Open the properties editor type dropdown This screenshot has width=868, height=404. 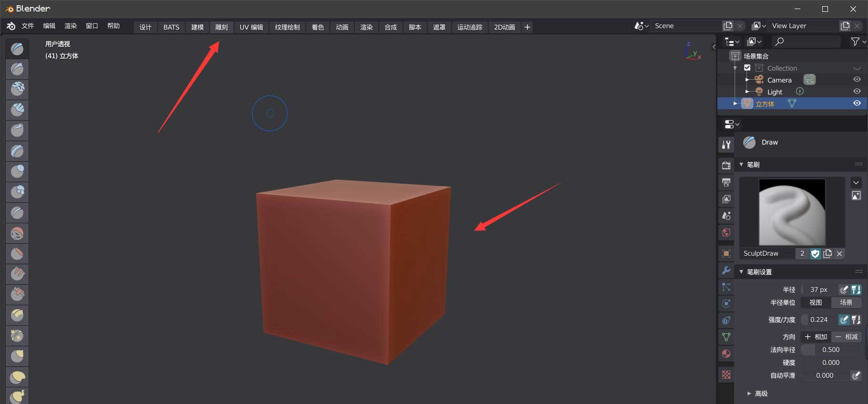click(732, 124)
